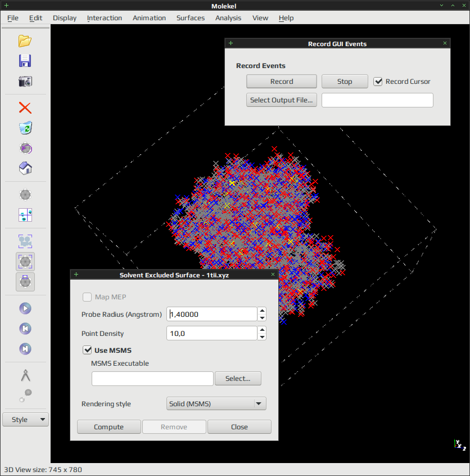Click the previous frame animation icon

[25, 329]
